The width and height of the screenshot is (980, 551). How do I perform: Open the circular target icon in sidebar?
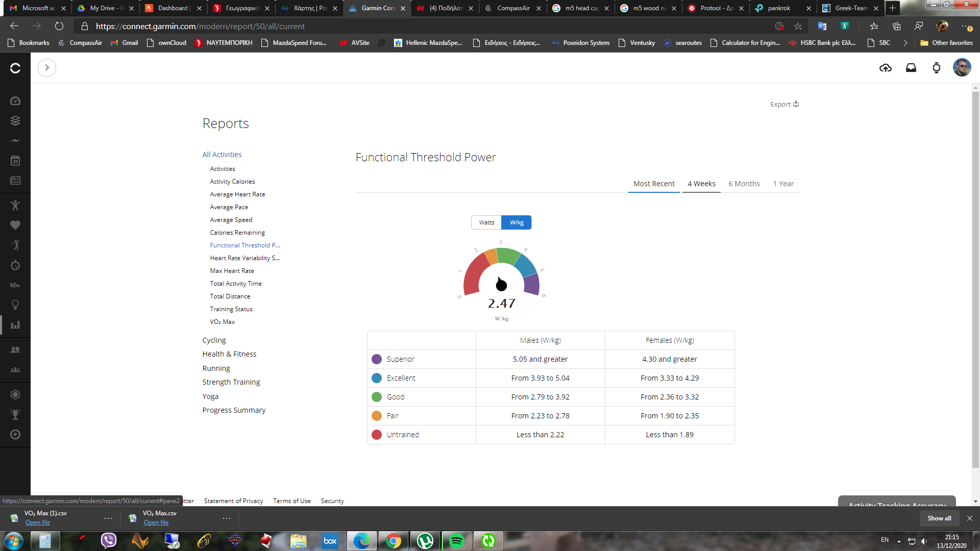click(x=15, y=435)
